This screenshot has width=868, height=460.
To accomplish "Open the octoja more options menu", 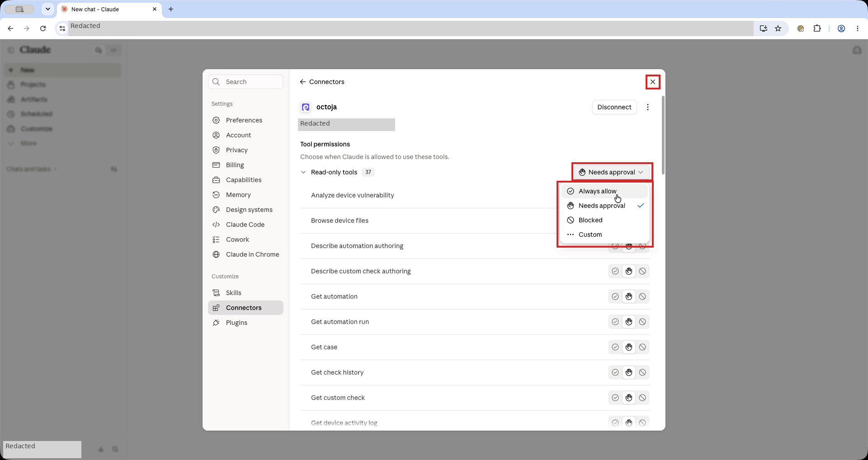I will click(x=647, y=107).
